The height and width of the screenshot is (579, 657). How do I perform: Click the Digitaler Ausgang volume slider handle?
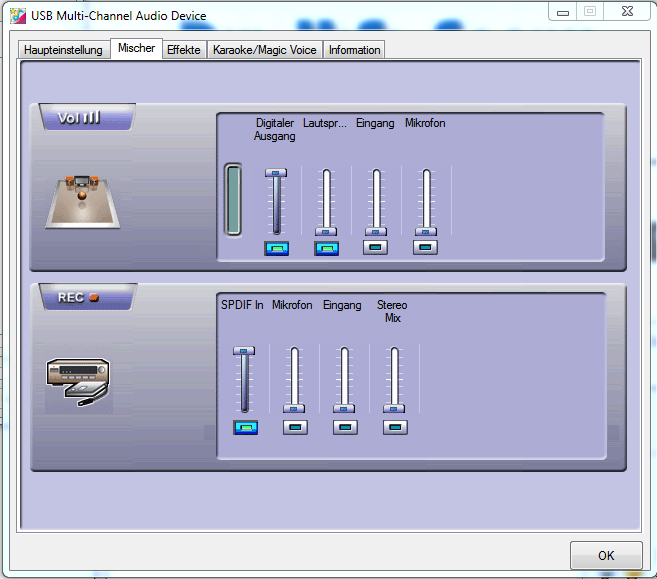point(276,173)
